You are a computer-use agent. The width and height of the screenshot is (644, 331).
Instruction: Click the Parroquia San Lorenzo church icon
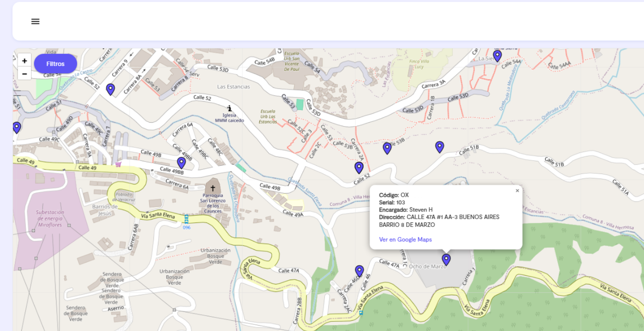pos(213,188)
